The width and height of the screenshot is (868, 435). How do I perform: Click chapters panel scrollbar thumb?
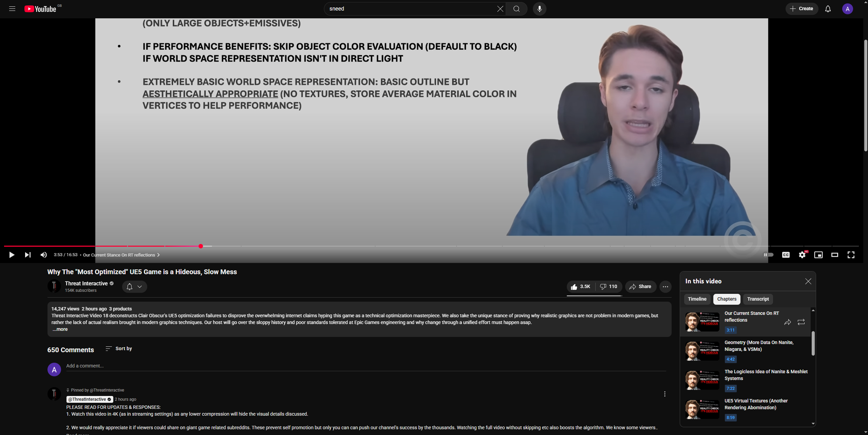[813, 343]
